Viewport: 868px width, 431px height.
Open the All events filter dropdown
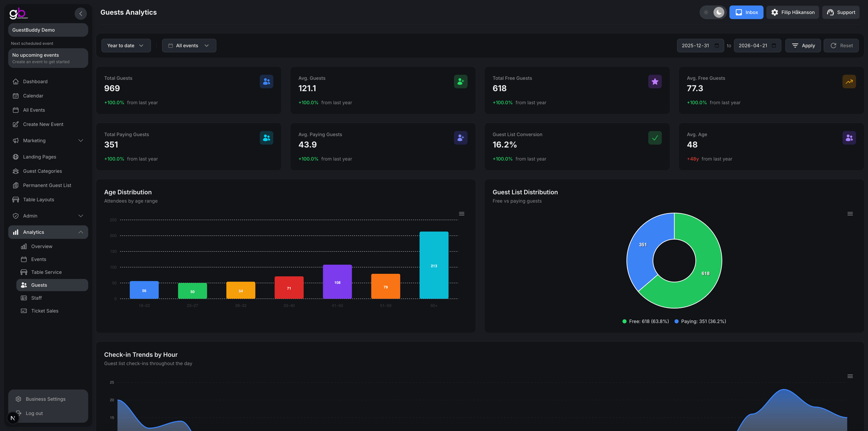click(189, 45)
